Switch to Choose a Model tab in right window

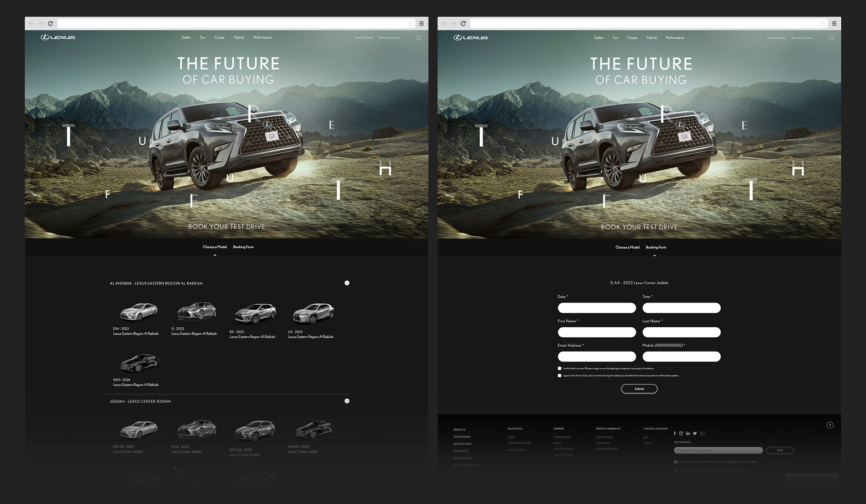pyautogui.click(x=627, y=247)
